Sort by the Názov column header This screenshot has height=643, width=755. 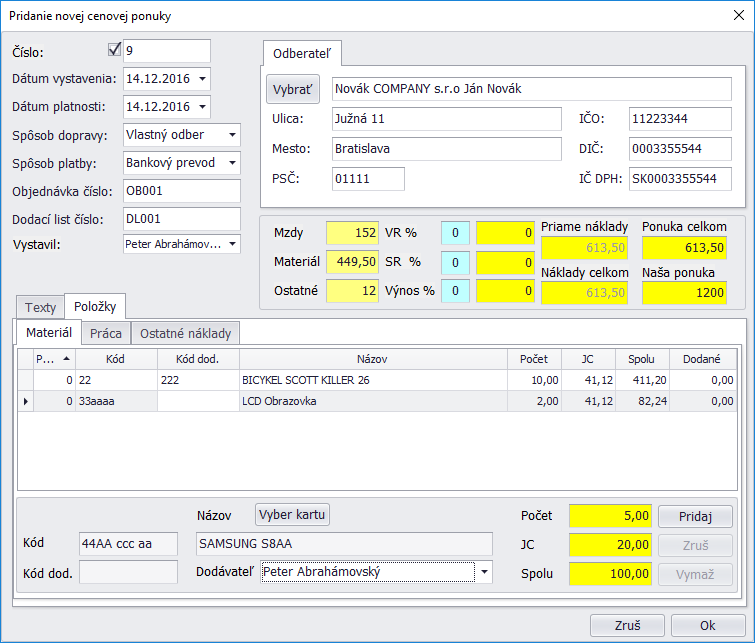tap(372, 358)
